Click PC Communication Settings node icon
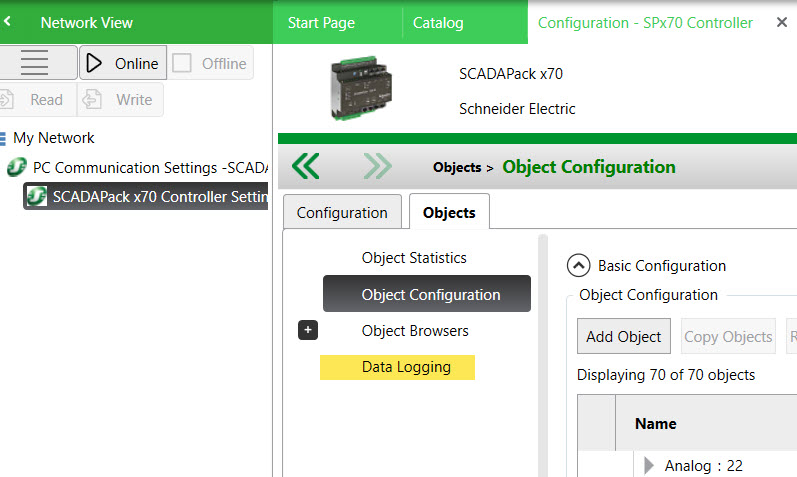The height and width of the screenshot is (477, 797). click(17, 167)
